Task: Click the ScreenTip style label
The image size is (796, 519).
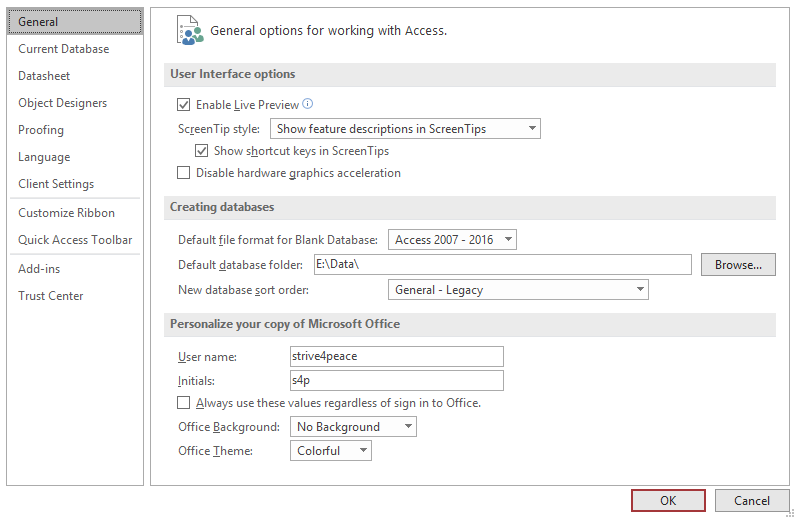Action: click(x=219, y=129)
